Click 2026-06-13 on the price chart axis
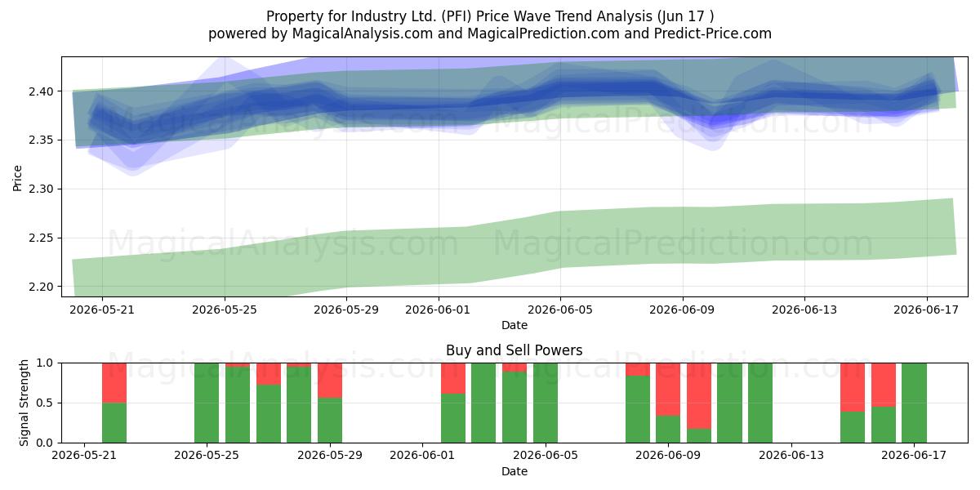 (804, 310)
